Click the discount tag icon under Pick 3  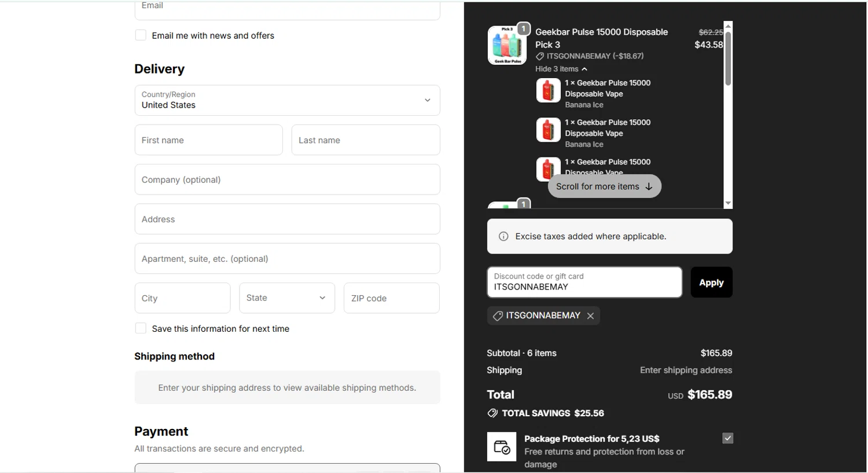(x=540, y=56)
